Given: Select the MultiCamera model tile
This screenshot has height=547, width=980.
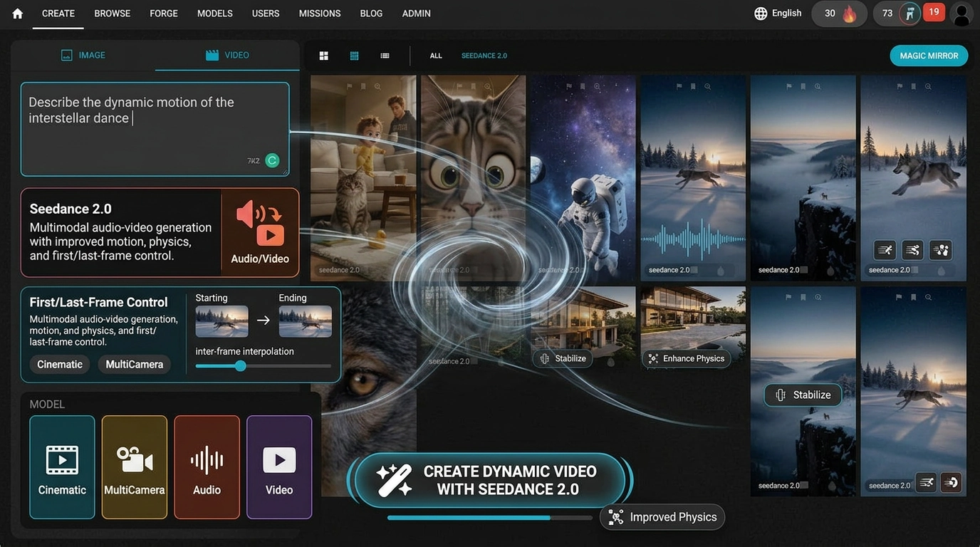Looking at the screenshot, I should [135, 467].
